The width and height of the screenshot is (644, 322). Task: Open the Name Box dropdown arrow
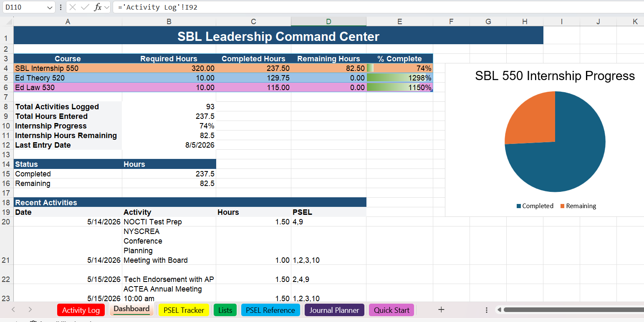coord(50,8)
